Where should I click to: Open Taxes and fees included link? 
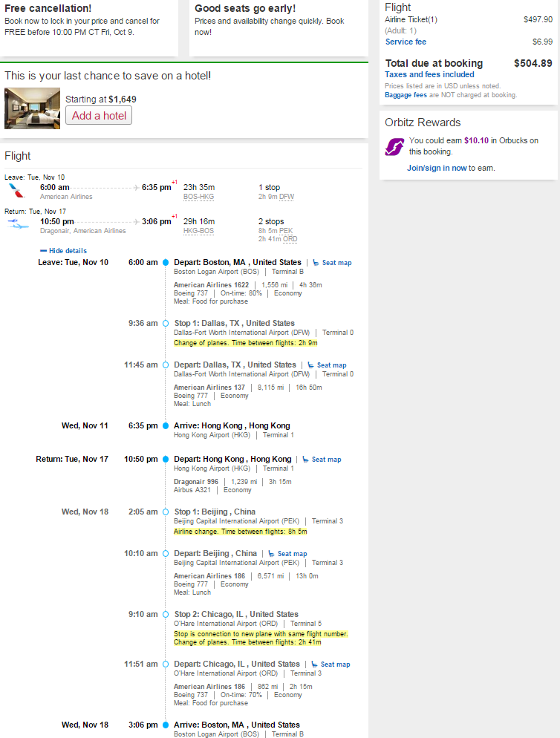tap(429, 74)
